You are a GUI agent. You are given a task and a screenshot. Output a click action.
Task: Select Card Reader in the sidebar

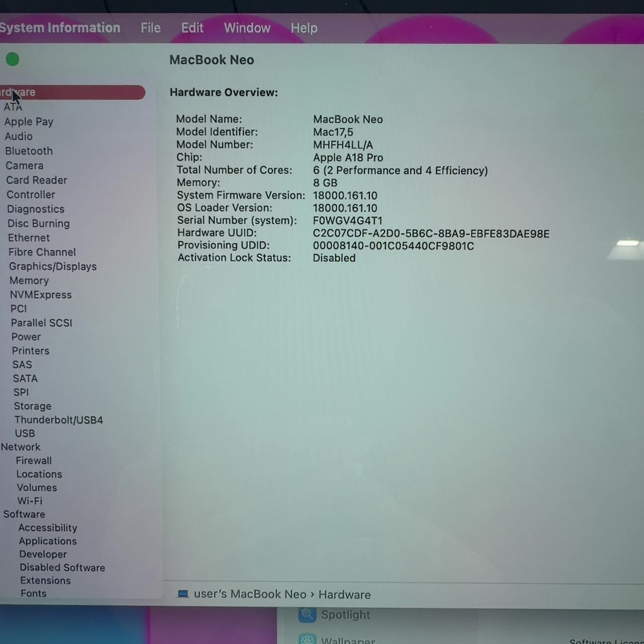pos(36,180)
